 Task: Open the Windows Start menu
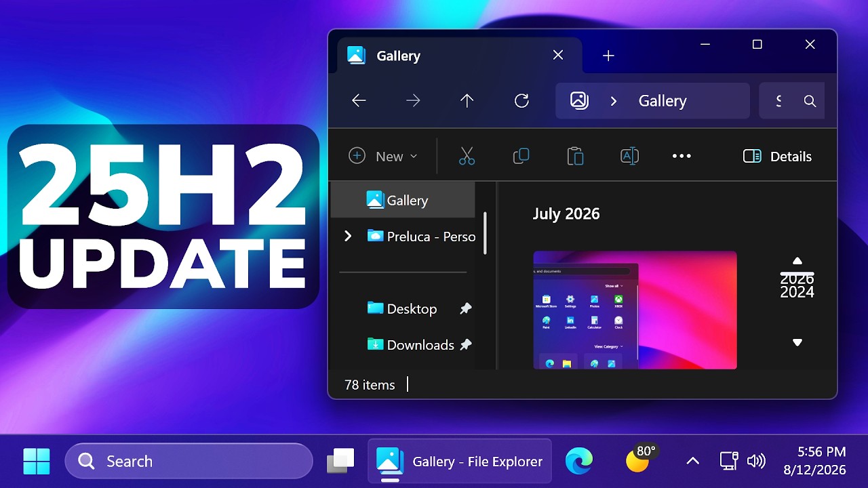(x=37, y=462)
